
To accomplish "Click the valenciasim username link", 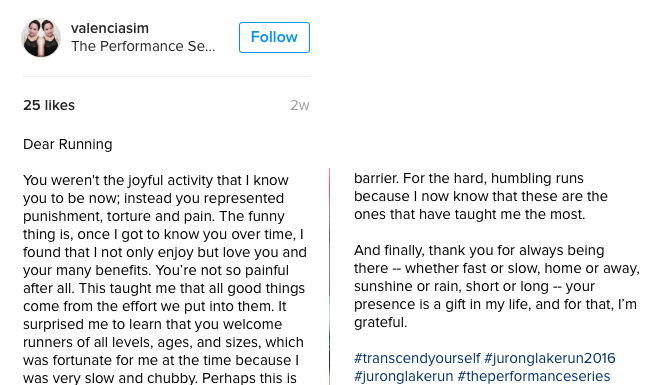I will pos(110,28).
